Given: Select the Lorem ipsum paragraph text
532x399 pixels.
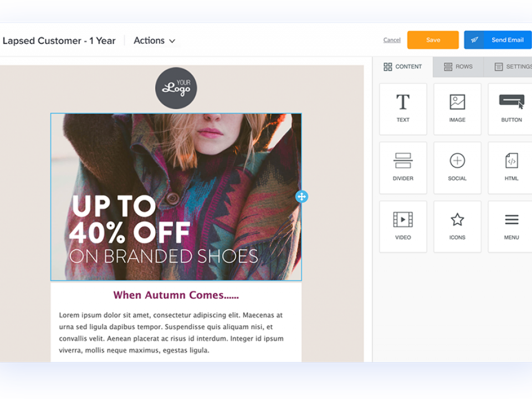Looking at the screenshot, I should click(172, 332).
